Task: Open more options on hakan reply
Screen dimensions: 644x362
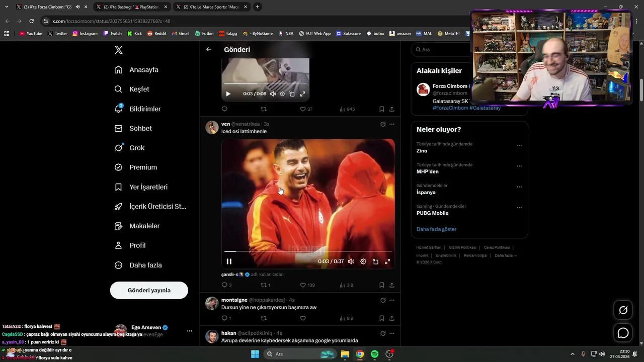Action: pyautogui.click(x=392, y=333)
